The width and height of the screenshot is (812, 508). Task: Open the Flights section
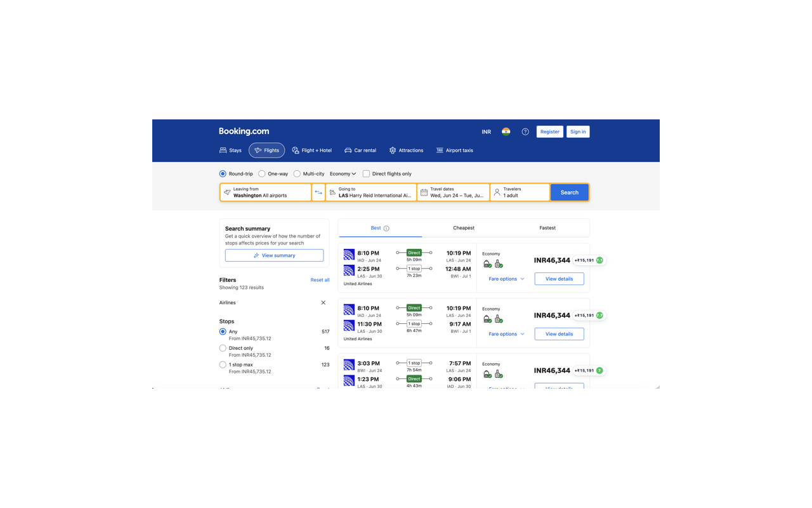tap(266, 150)
